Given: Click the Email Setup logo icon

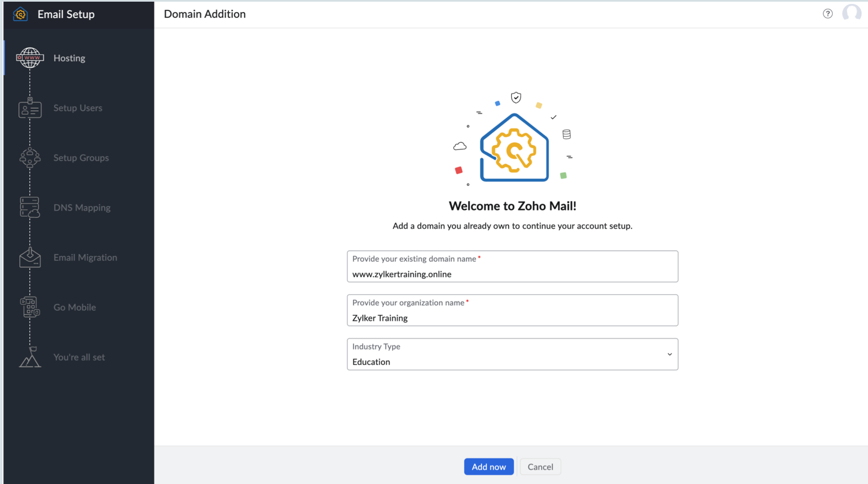Looking at the screenshot, I should [20, 14].
